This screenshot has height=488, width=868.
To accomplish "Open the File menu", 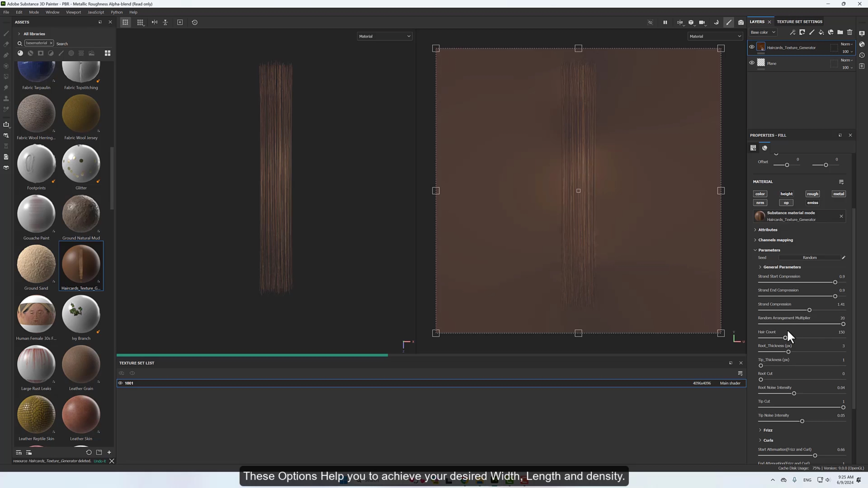I will tap(6, 12).
